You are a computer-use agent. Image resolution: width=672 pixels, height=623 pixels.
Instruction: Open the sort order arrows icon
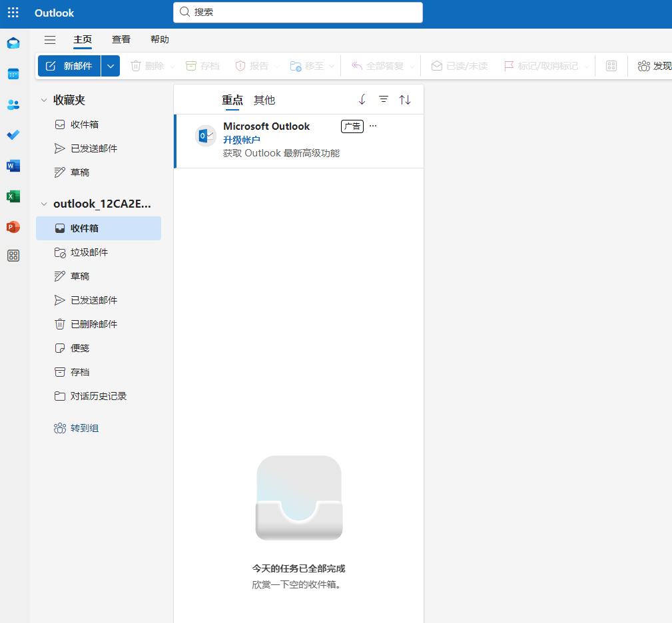point(405,100)
